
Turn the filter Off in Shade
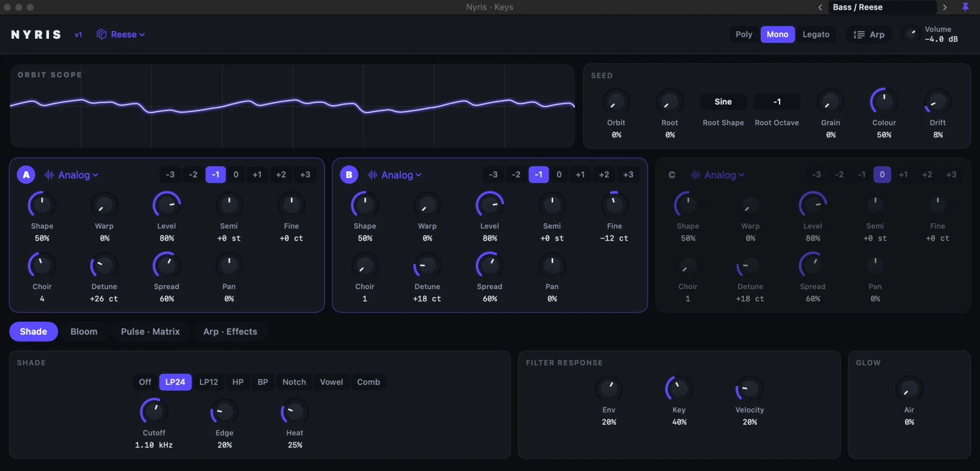[145, 382]
